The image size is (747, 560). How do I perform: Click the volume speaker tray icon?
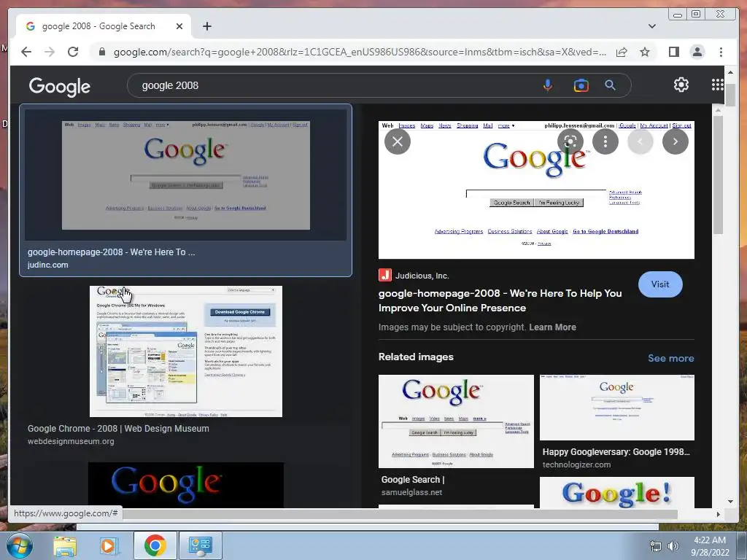[x=673, y=546]
